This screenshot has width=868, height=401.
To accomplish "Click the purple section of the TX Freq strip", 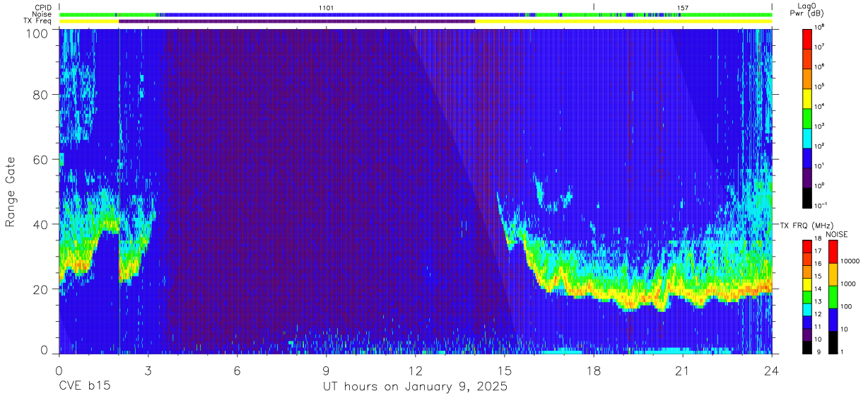I will 297,21.
